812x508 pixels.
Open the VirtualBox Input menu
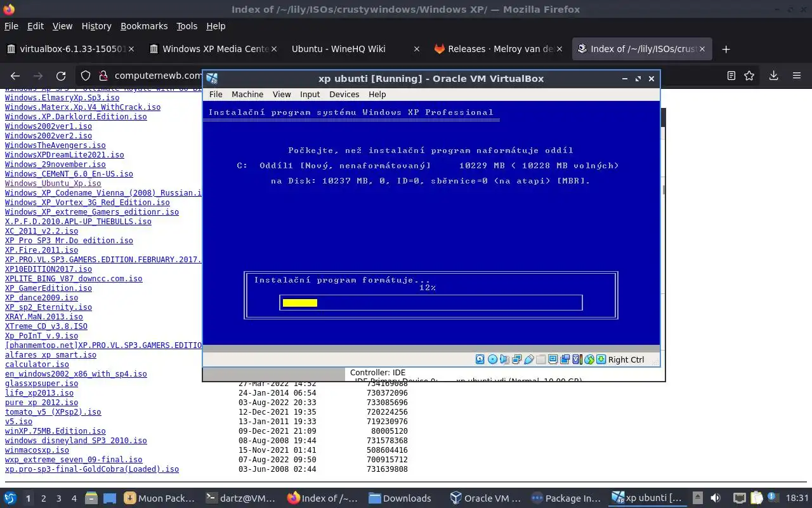pyautogui.click(x=310, y=94)
